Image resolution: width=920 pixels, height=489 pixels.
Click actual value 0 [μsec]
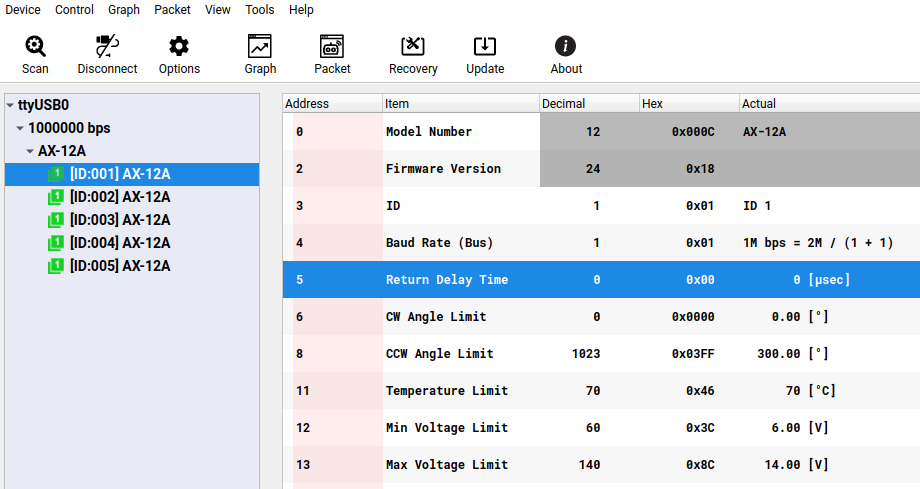click(x=821, y=279)
